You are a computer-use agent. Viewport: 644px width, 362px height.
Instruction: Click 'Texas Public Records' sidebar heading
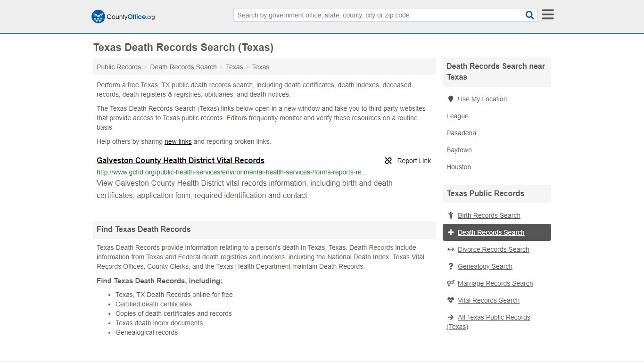coord(486,194)
